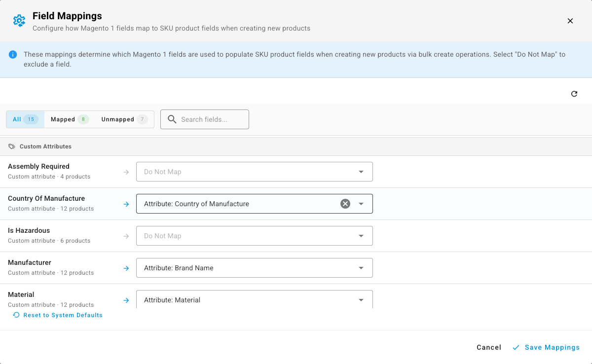Switch to the Unmapped filter tab
Screen dimensions: 592x364
[x=124, y=119]
